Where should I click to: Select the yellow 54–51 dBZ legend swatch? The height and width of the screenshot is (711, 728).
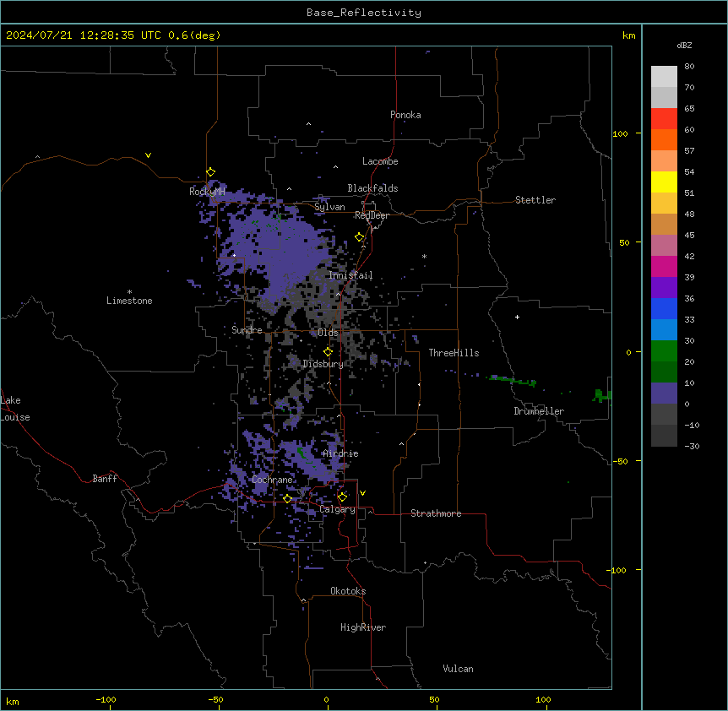[x=664, y=182]
